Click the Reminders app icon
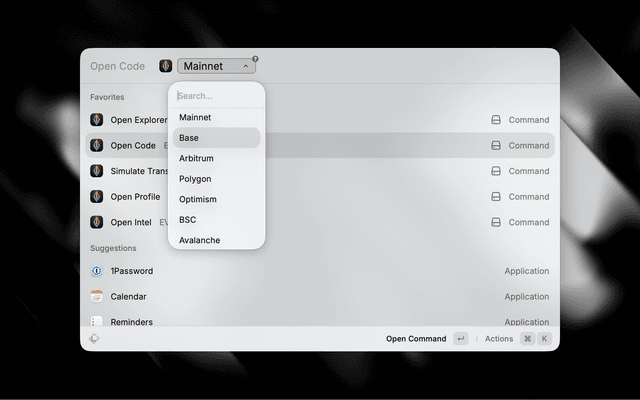This screenshot has height=400, width=640. point(97,321)
